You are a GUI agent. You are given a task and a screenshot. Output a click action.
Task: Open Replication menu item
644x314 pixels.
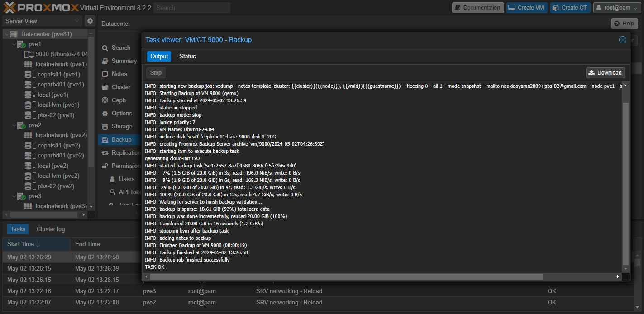click(x=120, y=152)
